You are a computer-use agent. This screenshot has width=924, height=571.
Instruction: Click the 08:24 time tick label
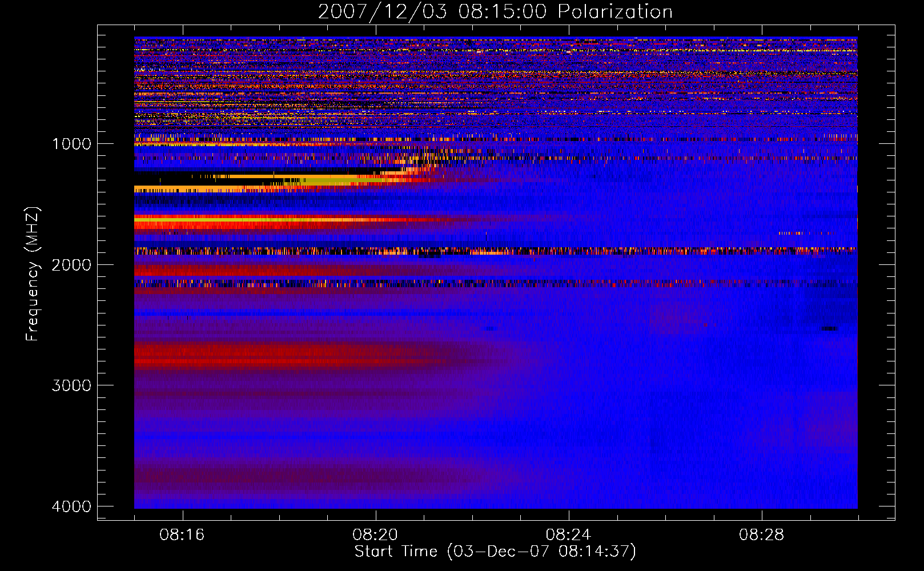(568, 535)
